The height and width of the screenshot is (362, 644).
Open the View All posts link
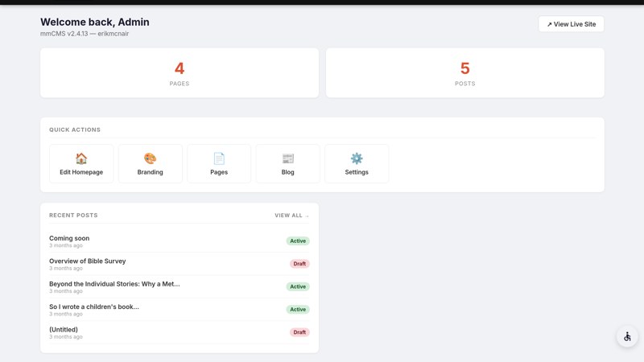[x=291, y=216]
